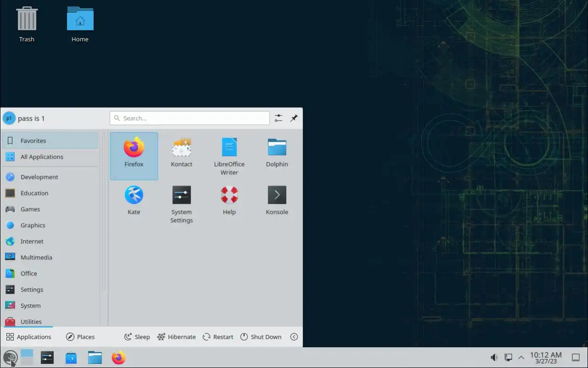
Task: Open Kontact from Favorites
Action: [x=181, y=156]
